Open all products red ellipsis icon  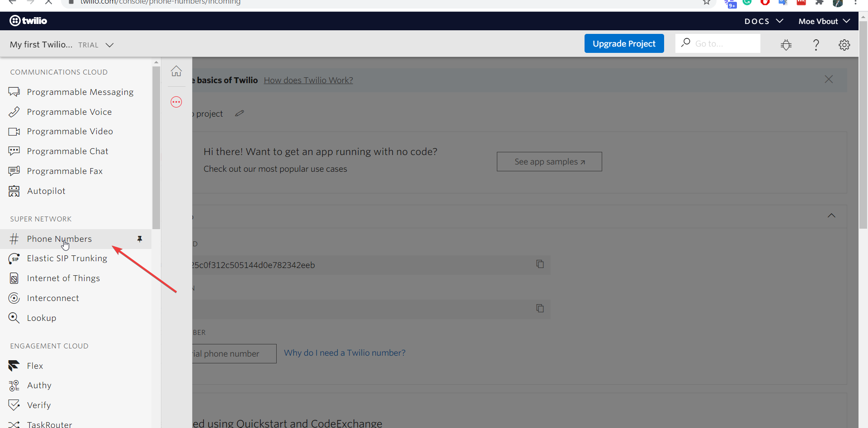176,102
